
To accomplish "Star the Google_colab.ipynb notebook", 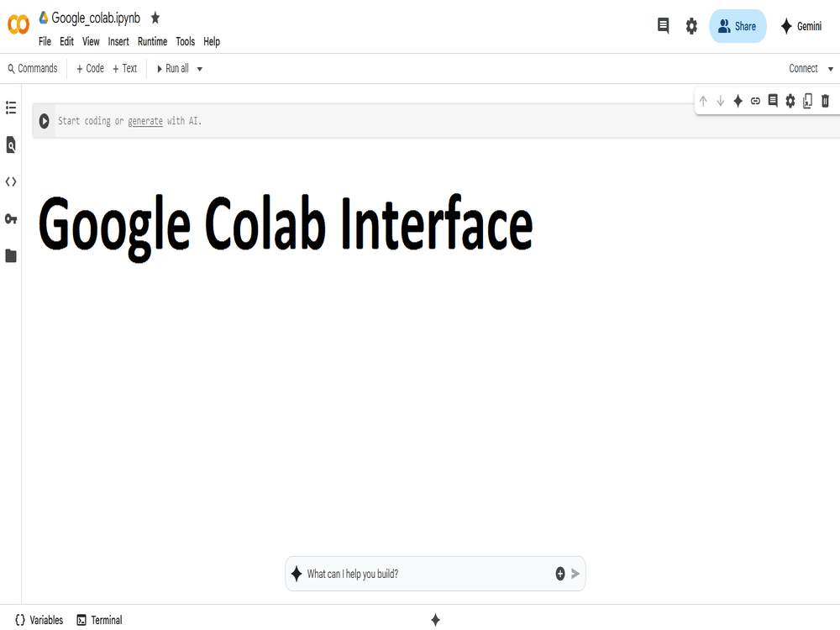I will click(x=155, y=18).
